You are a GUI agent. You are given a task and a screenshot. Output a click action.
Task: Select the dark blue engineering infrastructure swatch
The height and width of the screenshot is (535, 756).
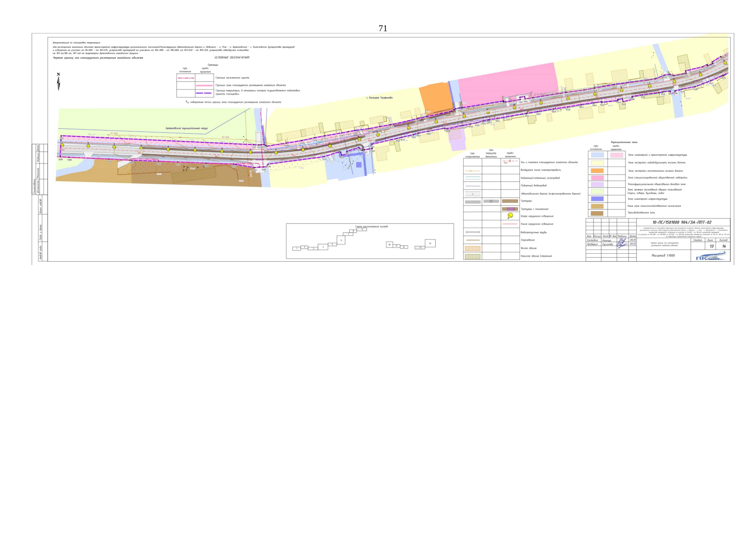[x=597, y=199]
